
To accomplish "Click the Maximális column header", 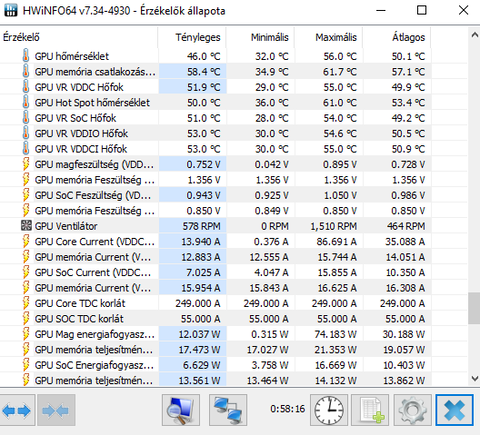I will [x=328, y=37].
